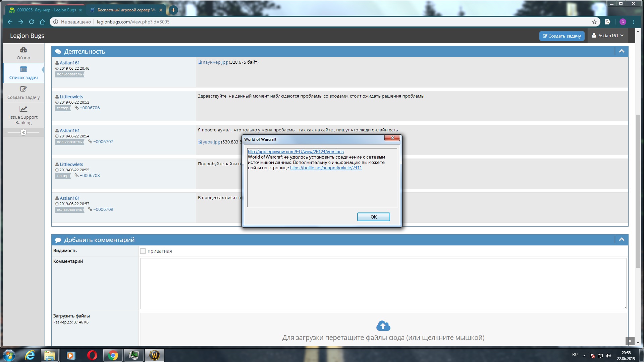Collapse the Добавить комментарий section
The height and width of the screenshot is (362, 644).
622,240
